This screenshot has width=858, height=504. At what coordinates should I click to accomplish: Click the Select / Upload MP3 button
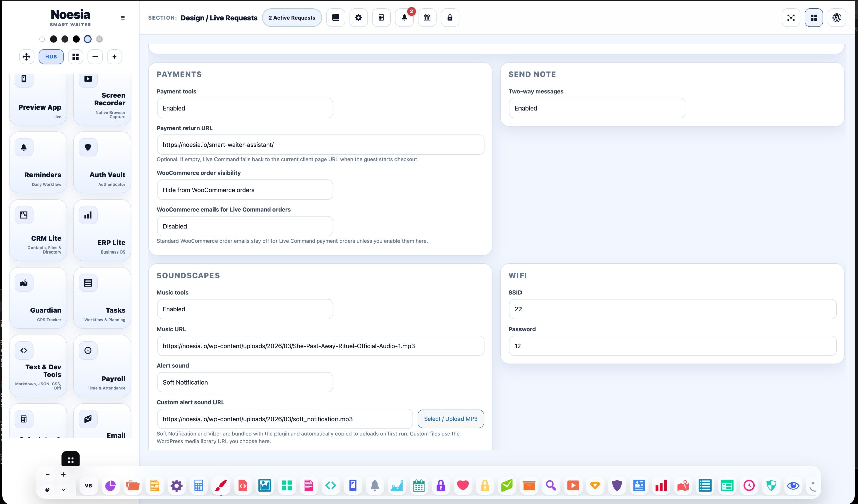tap(450, 419)
